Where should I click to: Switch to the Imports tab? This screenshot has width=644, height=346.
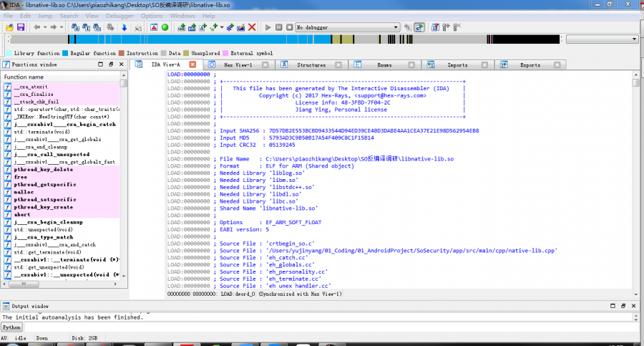click(457, 64)
